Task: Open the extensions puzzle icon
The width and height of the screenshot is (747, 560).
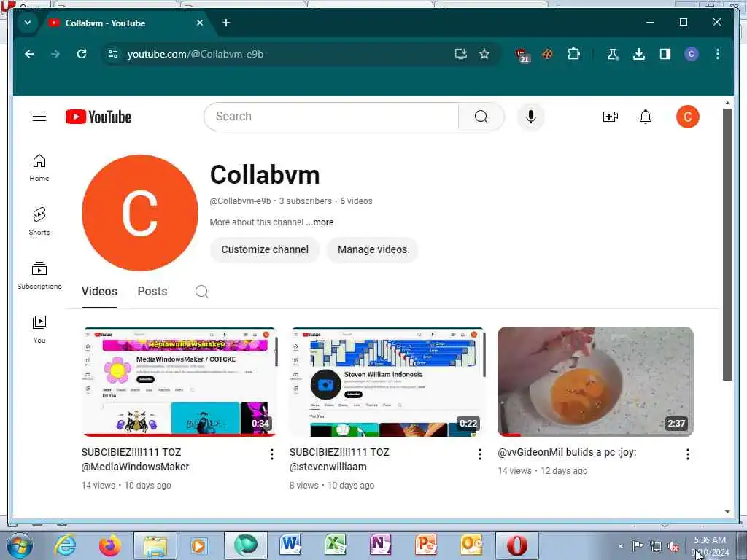Action: click(573, 54)
